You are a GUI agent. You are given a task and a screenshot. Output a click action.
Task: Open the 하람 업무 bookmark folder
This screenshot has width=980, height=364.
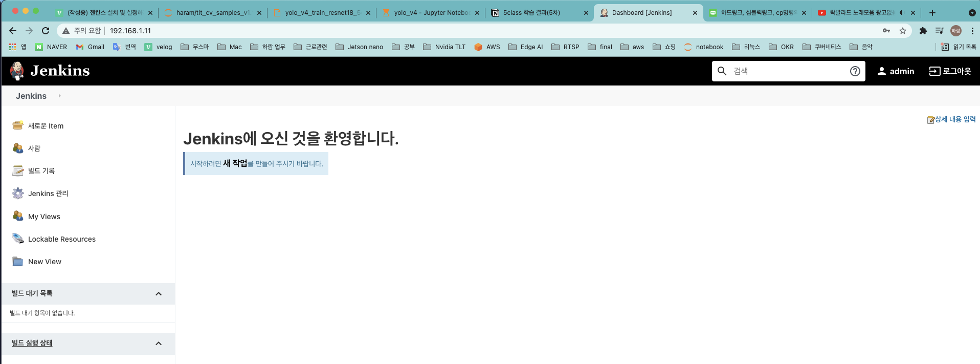tap(268, 47)
